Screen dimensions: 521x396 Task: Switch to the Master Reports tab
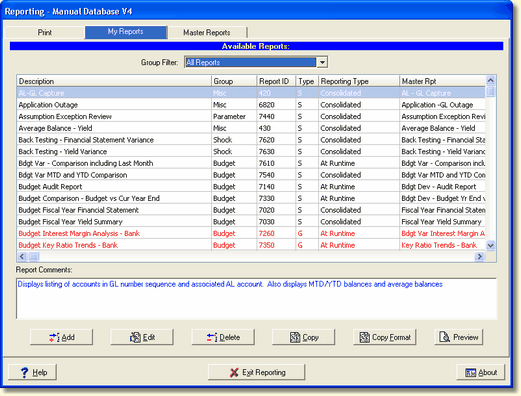[207, 32]
